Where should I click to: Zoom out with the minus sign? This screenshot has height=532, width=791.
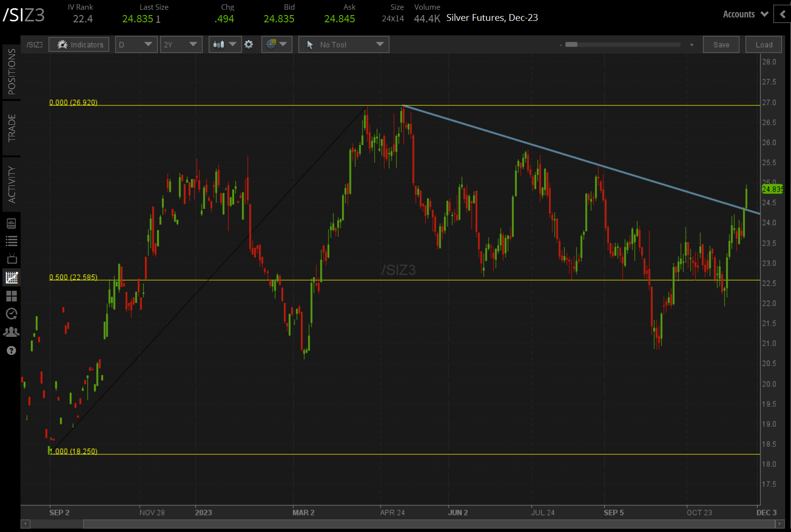coord(560,45)
